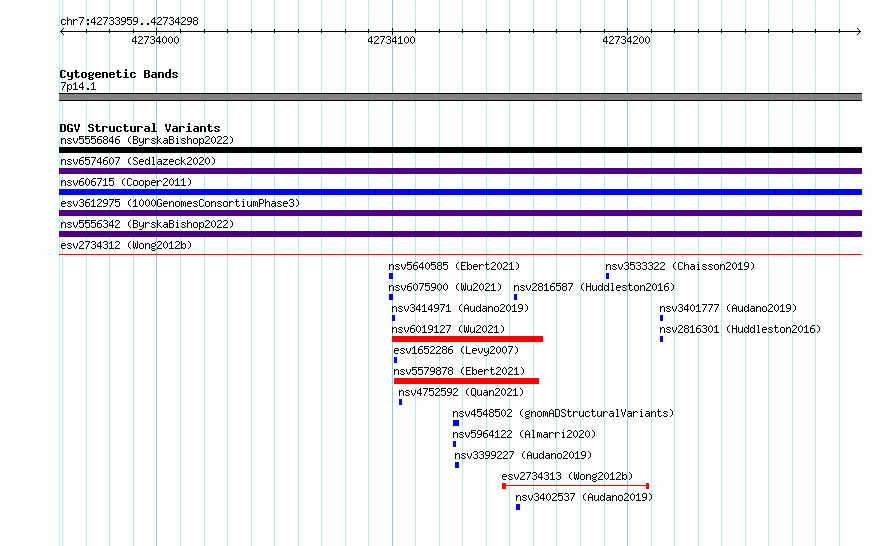890x546 pixels.
Task: Select the 7p14.1 band label
Action: 78,86
